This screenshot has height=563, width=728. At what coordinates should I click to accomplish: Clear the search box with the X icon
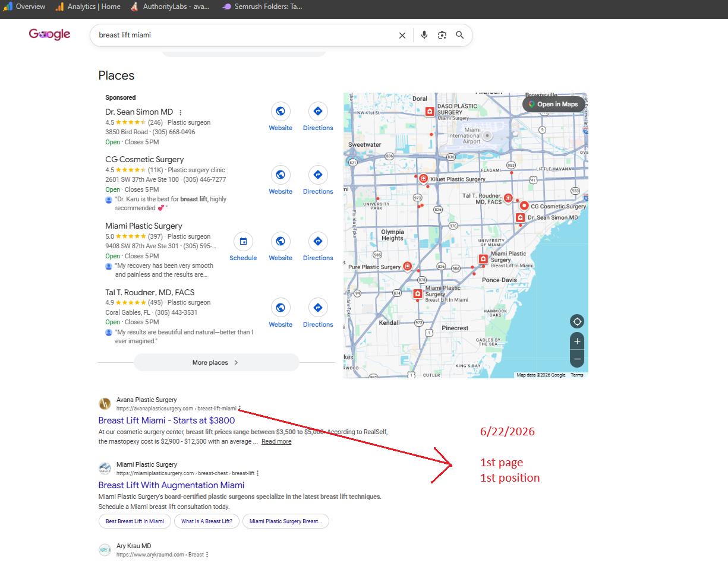[402, 35]
